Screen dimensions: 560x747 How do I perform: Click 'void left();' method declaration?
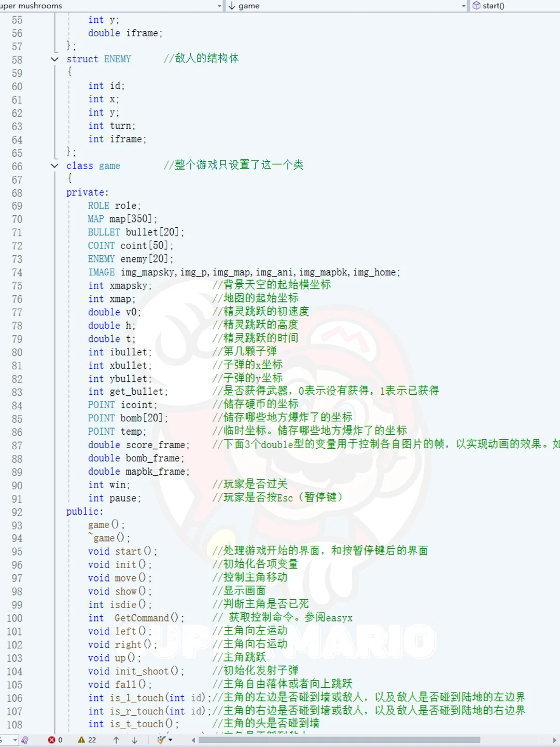[x=120, y=632]
